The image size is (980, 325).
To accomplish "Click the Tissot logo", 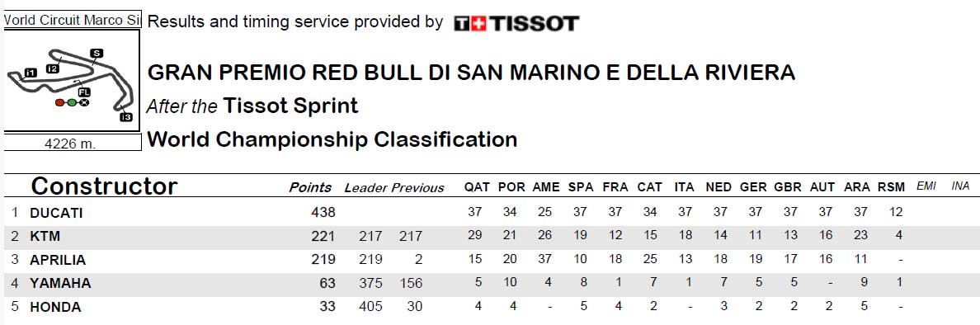I will [516, 24].
